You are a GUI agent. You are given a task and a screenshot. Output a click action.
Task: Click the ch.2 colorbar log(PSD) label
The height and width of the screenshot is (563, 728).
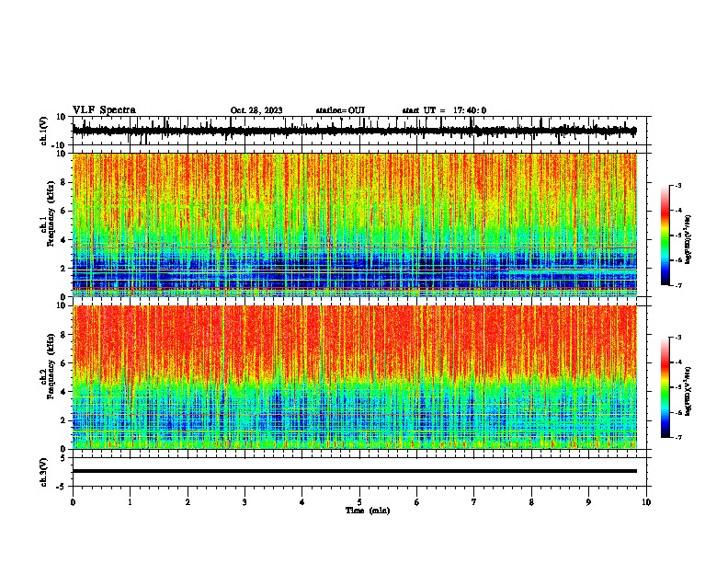coord(688,392)
